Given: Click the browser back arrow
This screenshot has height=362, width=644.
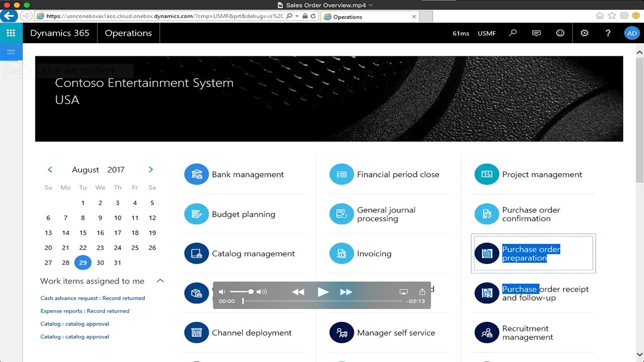Looking at the screenshot, I should tap(9, 16).
